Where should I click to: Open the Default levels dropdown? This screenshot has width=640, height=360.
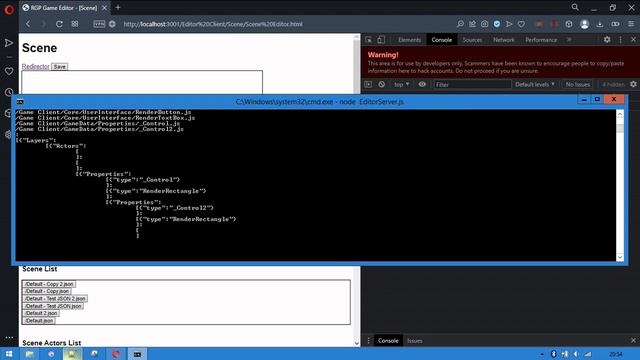535,84
